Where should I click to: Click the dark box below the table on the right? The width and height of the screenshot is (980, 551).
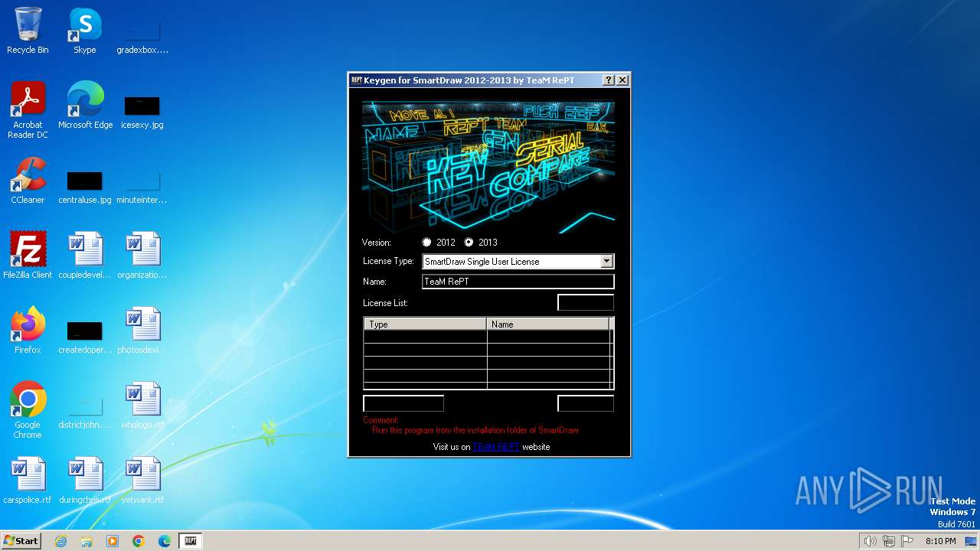pos(586,403)
